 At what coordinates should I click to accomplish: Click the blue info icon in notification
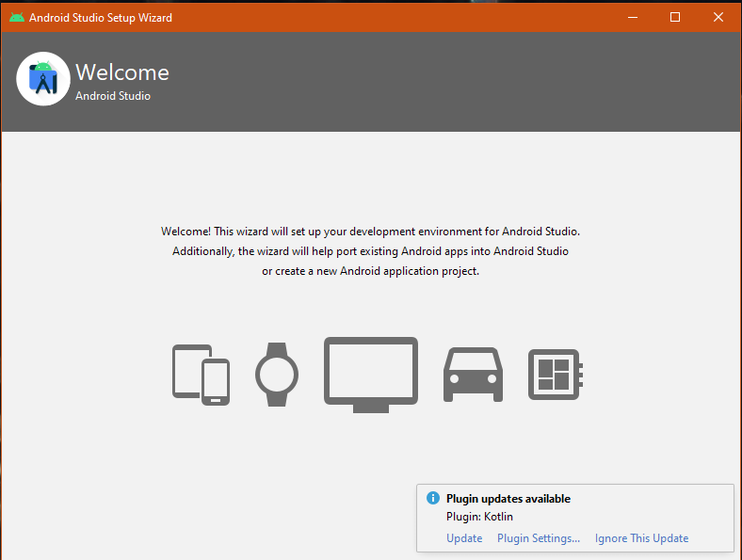pyautogui.click(x=432, y=499)
